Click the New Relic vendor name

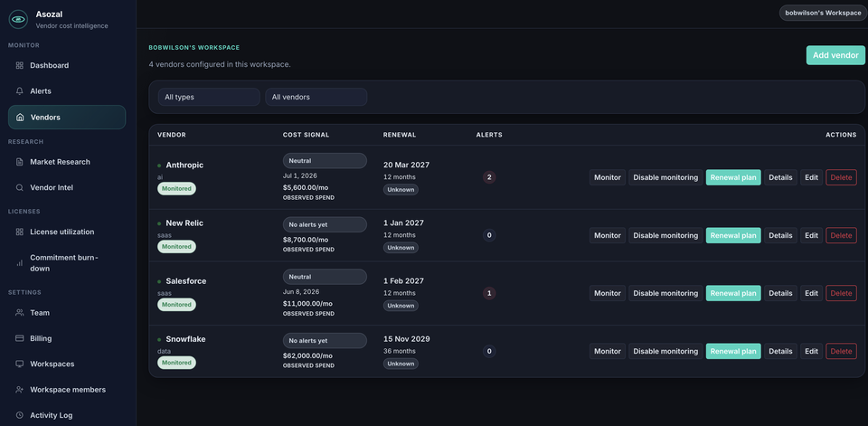[x=184, y=223]
